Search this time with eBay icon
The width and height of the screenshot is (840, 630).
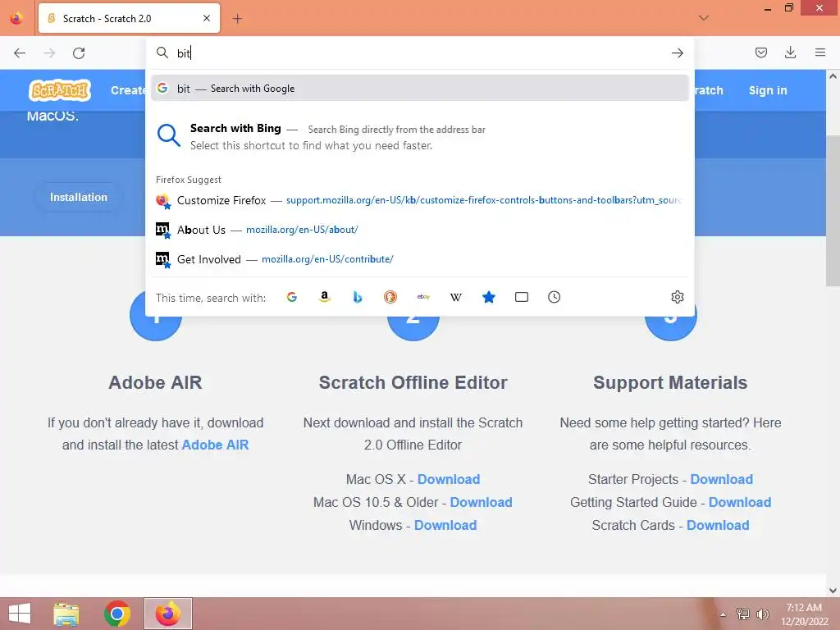click(423, 297)
